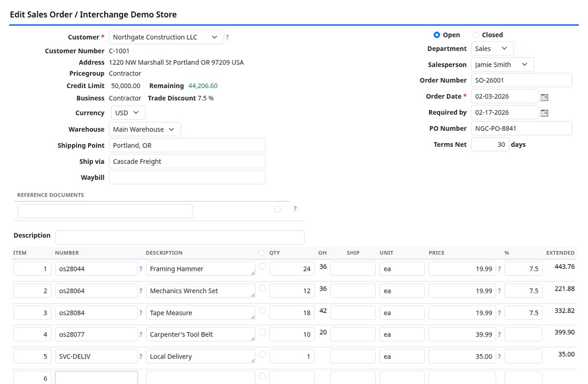Click the ship field for Local Delivery
Viewport: 588px width, 384px height.
coord(353,357)
